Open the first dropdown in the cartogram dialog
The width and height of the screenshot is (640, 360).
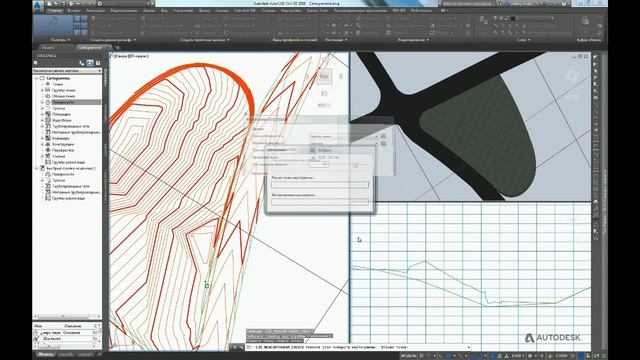(x=344, y=136)
